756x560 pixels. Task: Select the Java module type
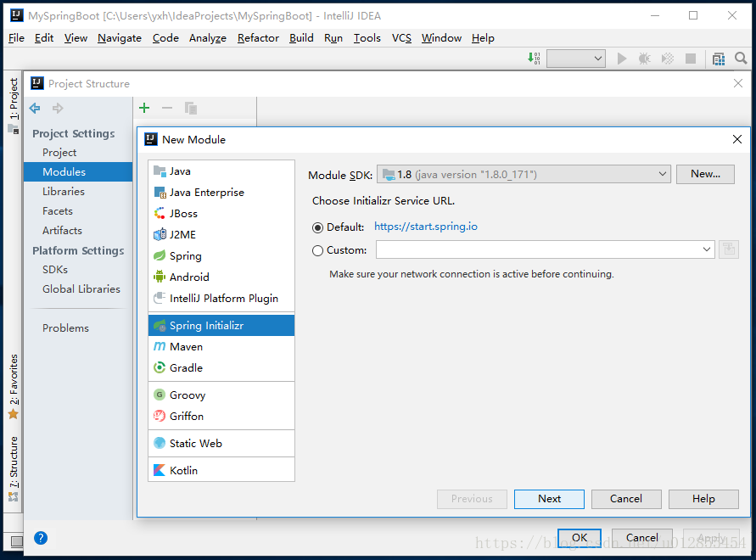pyautogui.click(x=221, y=171)
